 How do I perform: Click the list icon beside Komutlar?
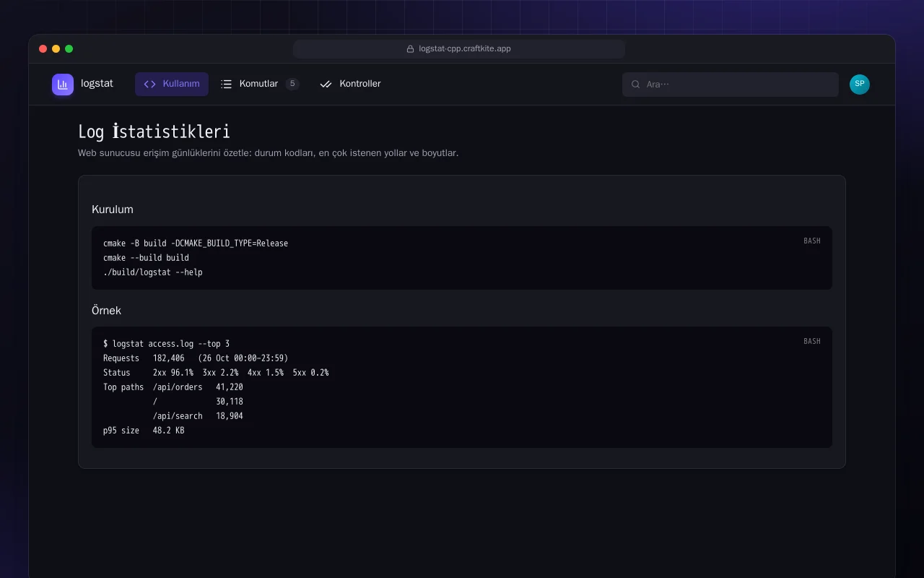(x=226, y=84)
